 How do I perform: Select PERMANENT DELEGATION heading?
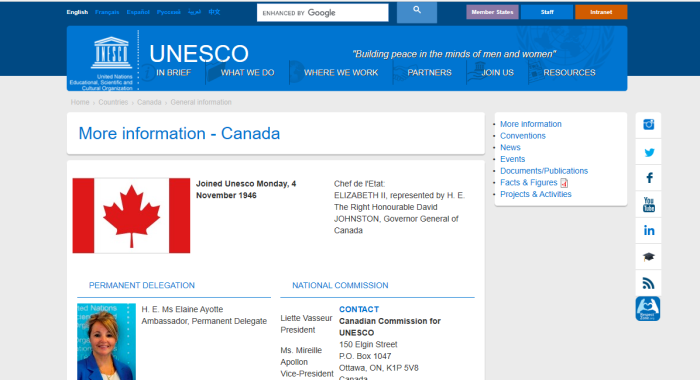(142, 285)
